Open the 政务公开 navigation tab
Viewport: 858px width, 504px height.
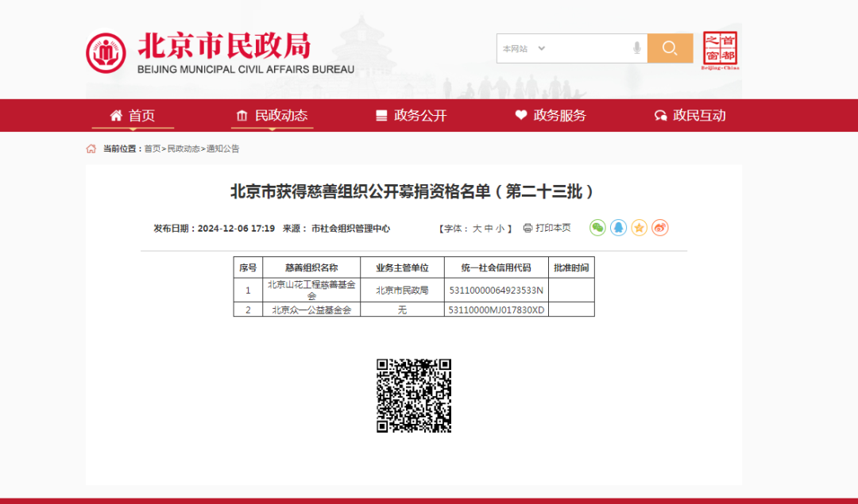412,115
